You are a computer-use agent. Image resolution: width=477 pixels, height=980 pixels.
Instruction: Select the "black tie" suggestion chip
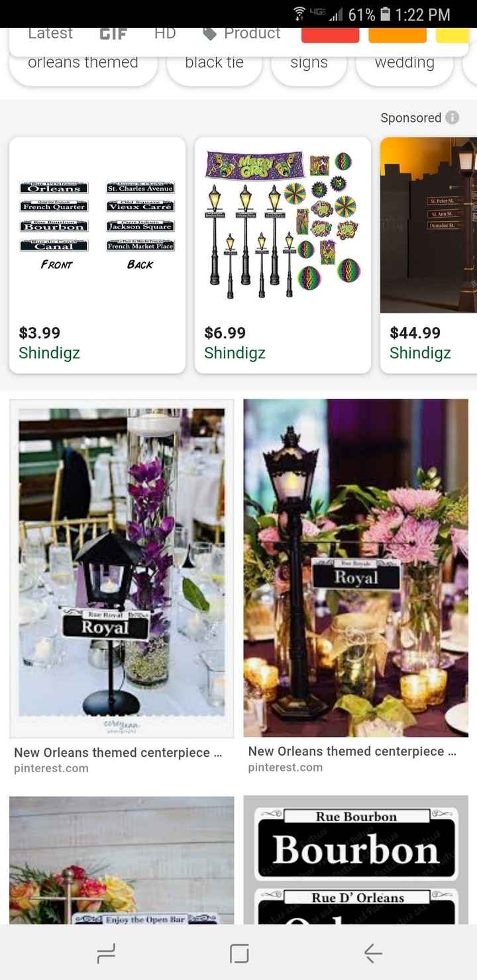click(214, 64)
